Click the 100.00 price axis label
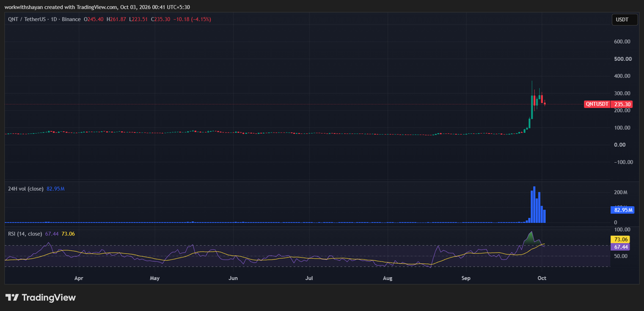The height and width of the screenshot is (311, 644). coord(622,128)
